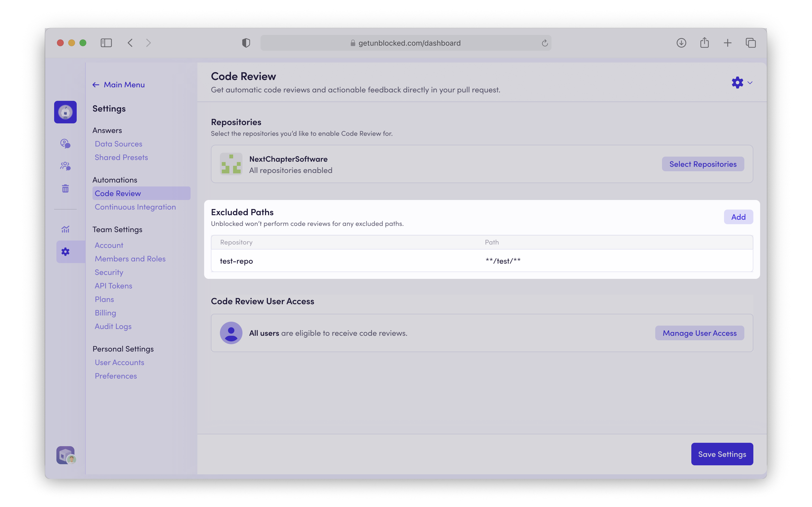
Task: Click Safari's privacy shield icon
Action: pos(246,43)
